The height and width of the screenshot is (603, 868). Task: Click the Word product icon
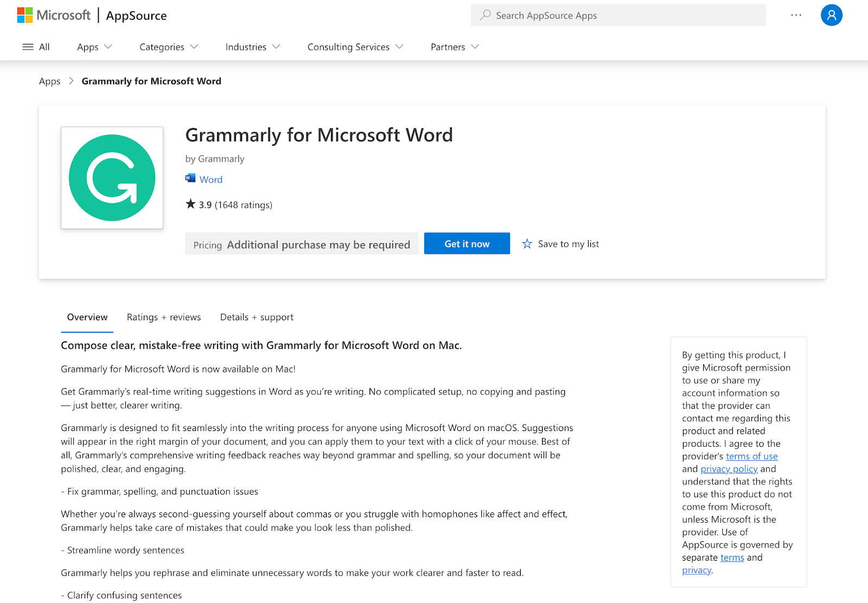click(x=190, y=178)
